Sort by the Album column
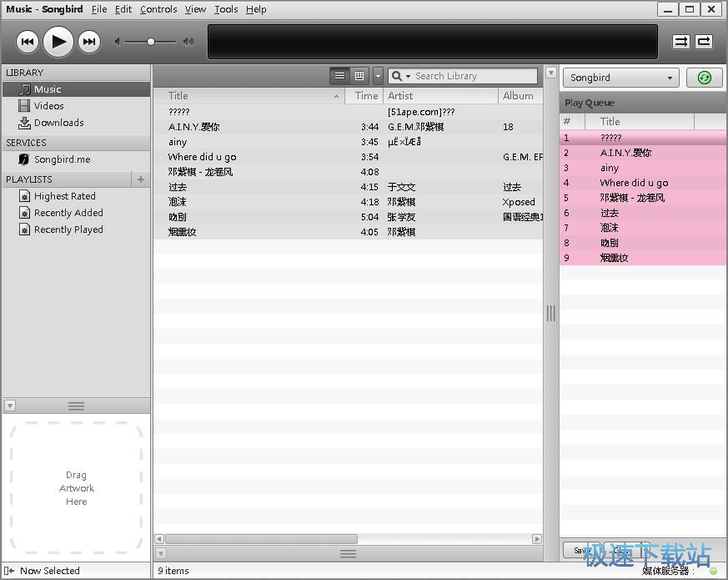Image resolution: width=728 pixels, height=580 pixels. tap(520, 96)
